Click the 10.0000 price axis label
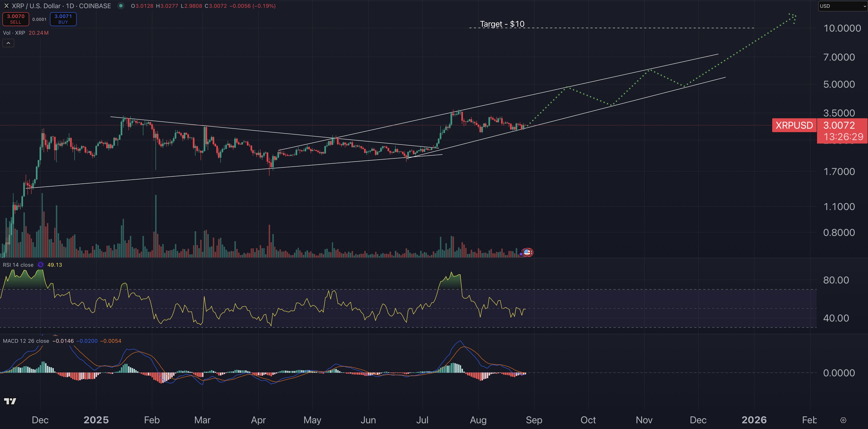The width and height of the screenshot is (868, 429). click(842, 28)
